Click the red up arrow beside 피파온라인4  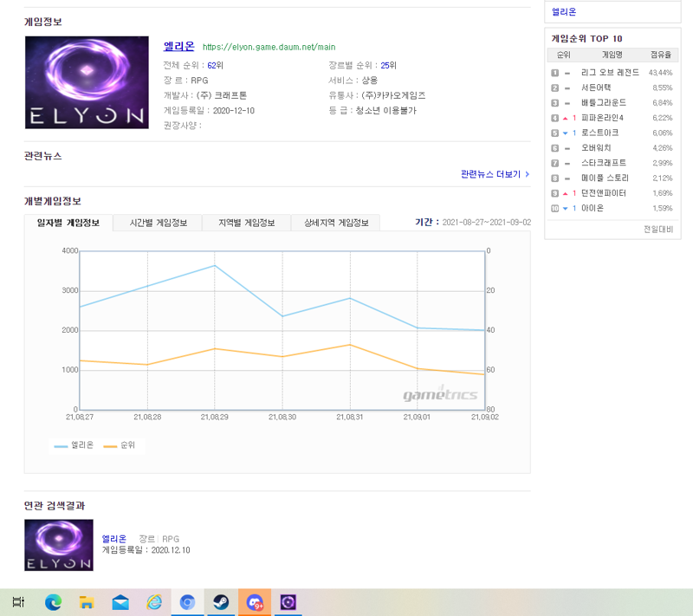(565, 119)
